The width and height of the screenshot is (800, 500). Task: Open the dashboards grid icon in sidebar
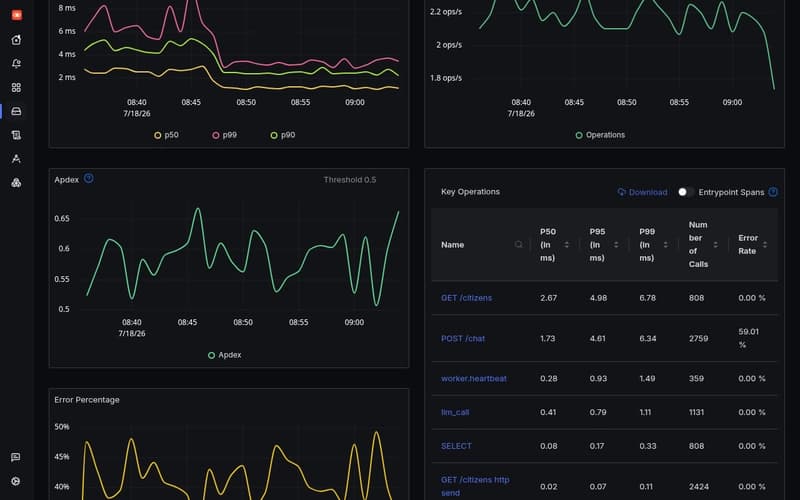click(x=16, y=87)
